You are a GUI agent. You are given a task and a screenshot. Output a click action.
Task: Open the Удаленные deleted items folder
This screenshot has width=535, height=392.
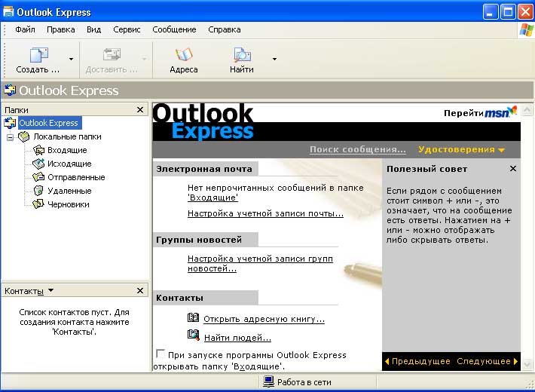tap(68, 191)
